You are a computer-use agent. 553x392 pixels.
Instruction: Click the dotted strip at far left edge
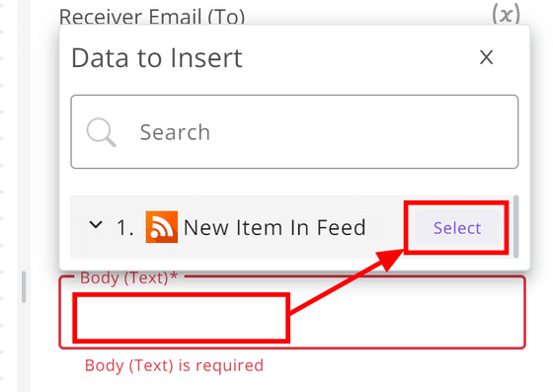2,196
